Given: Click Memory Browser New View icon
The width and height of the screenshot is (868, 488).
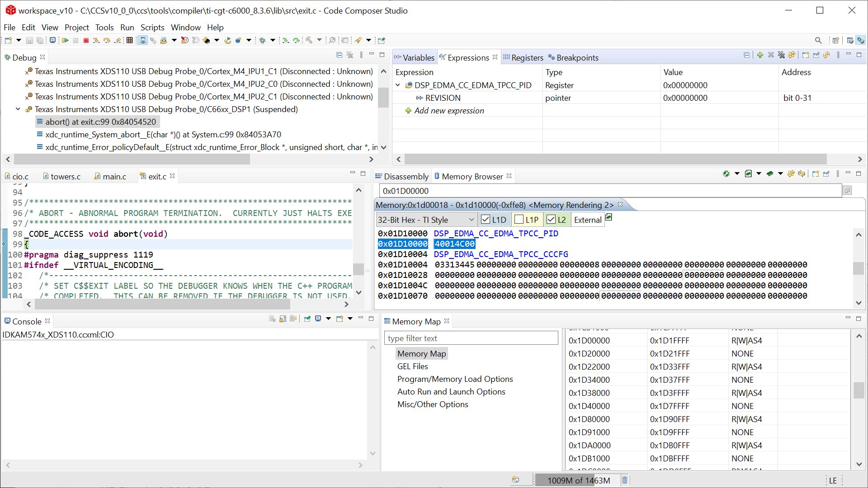Looking at the screenshot, I should tap(816, 174).
